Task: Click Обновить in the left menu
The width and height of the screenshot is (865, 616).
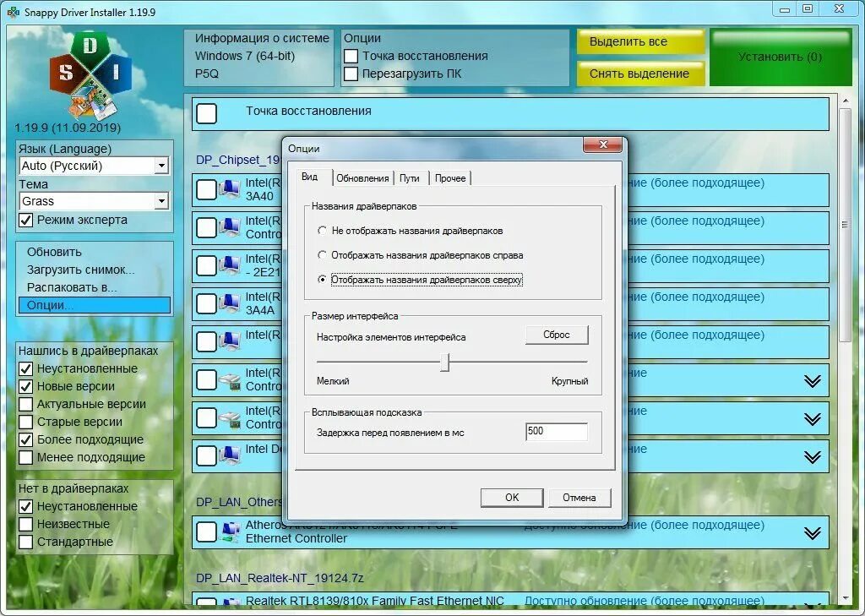Action: coord(54,253)
